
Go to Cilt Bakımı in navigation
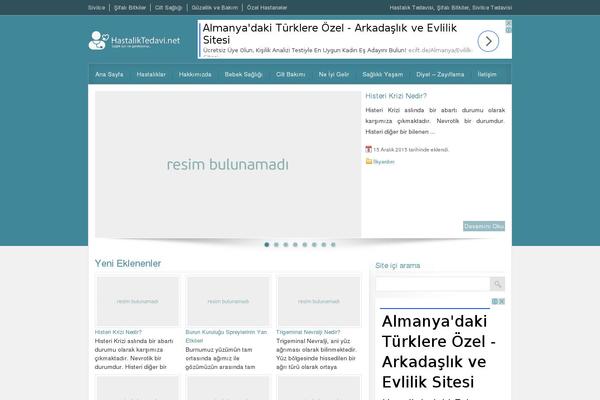[x=290, y=75]
